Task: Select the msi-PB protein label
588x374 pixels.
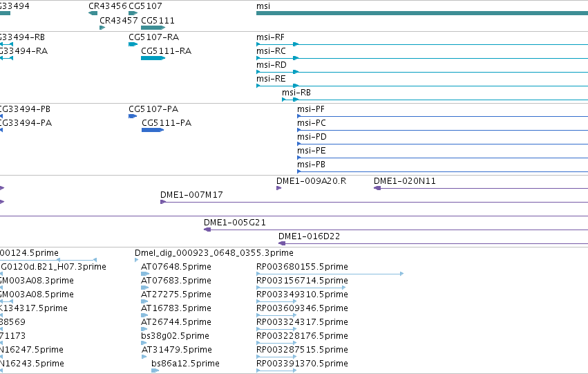Action: [311, 165]
